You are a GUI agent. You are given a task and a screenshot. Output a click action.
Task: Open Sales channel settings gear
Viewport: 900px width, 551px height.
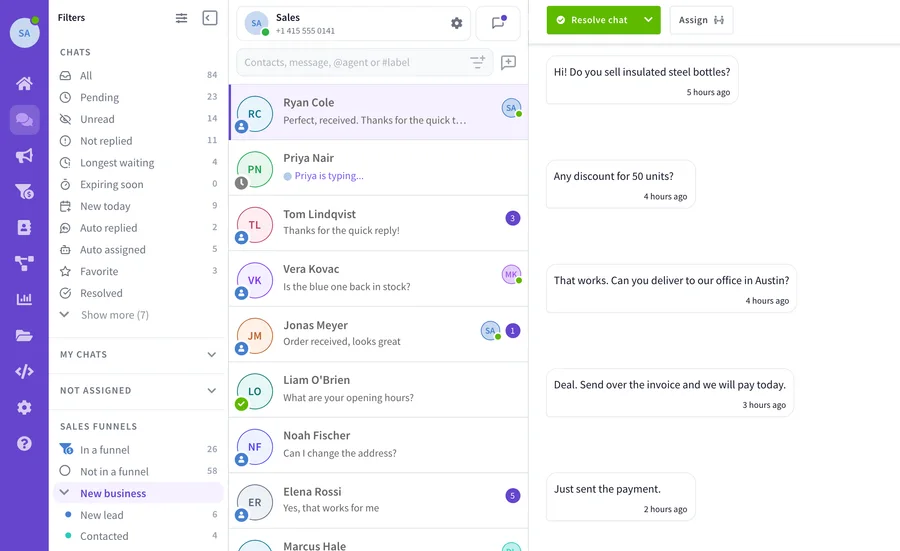(456, 23)
